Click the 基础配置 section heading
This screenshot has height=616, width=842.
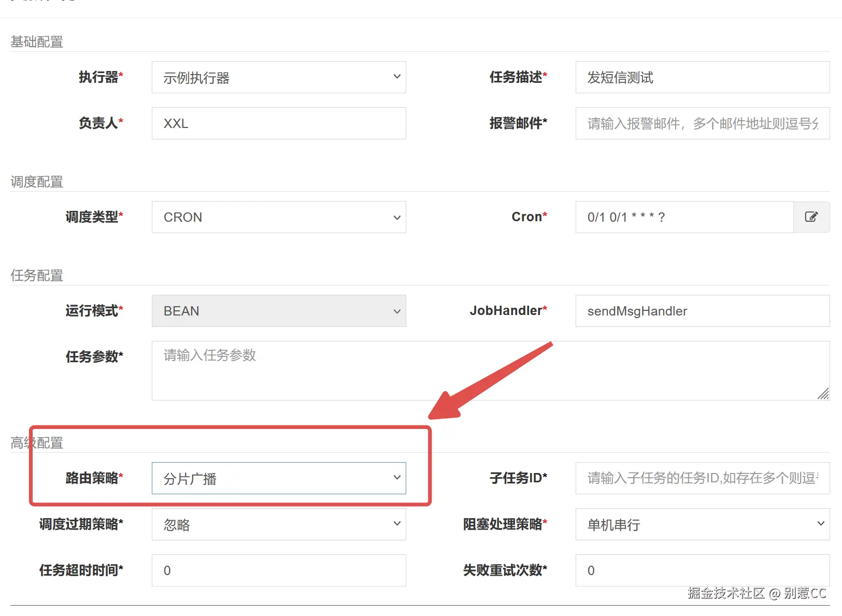coord(36,41)
